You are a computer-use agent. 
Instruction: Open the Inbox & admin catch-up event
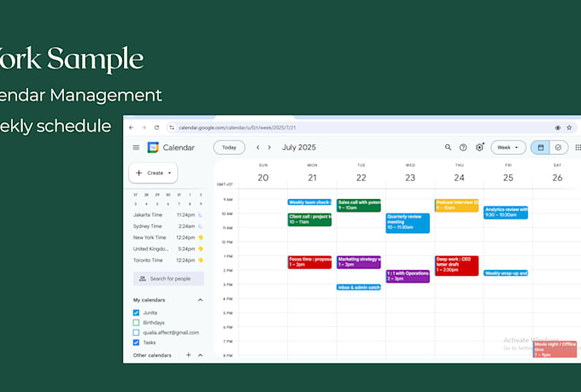[359, 287]
